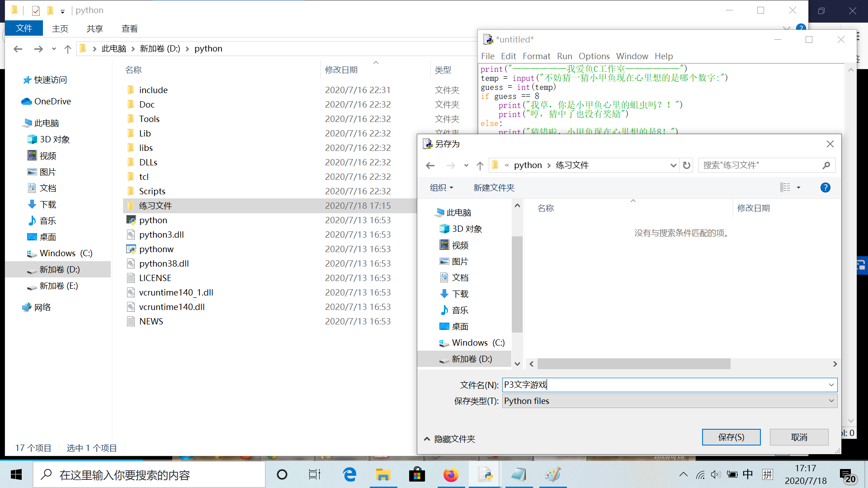Open help icon in Save As dialog
This screenshot has width=868, height=488.
pyautogui.click(x=825, y=188)
